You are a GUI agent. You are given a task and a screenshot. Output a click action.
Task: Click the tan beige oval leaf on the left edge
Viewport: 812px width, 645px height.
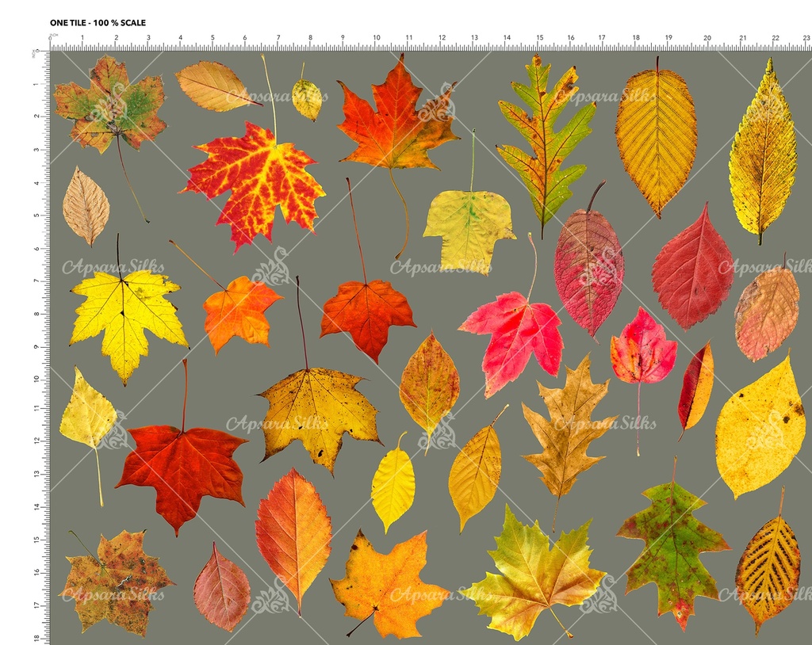86,207
